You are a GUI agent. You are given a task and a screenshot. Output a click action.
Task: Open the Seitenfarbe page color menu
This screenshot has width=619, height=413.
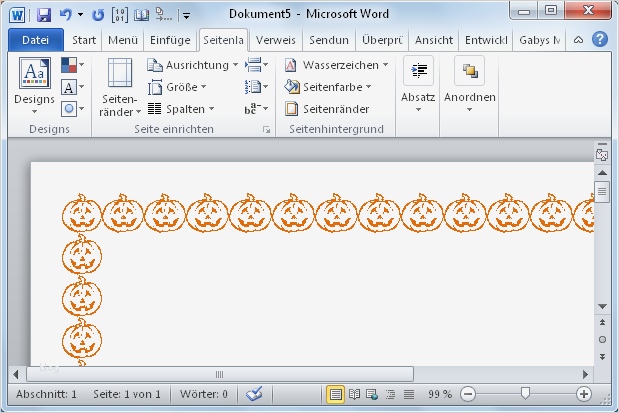(328, 87)
